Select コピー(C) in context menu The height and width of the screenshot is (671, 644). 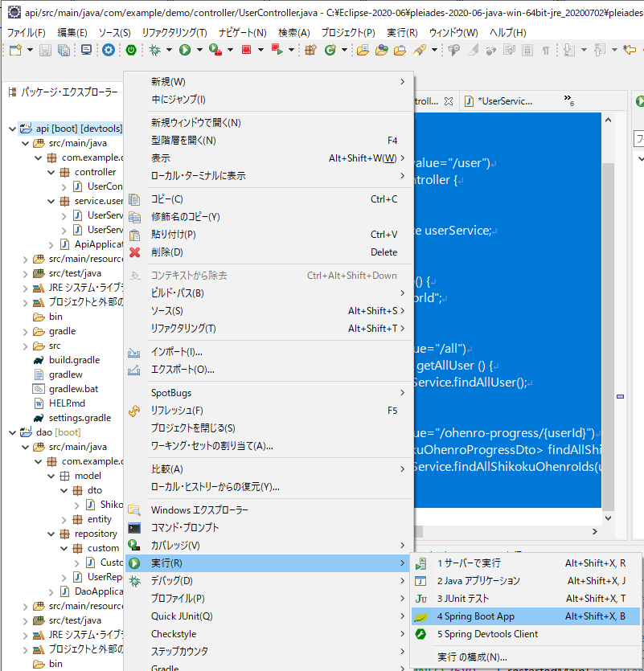269,199
